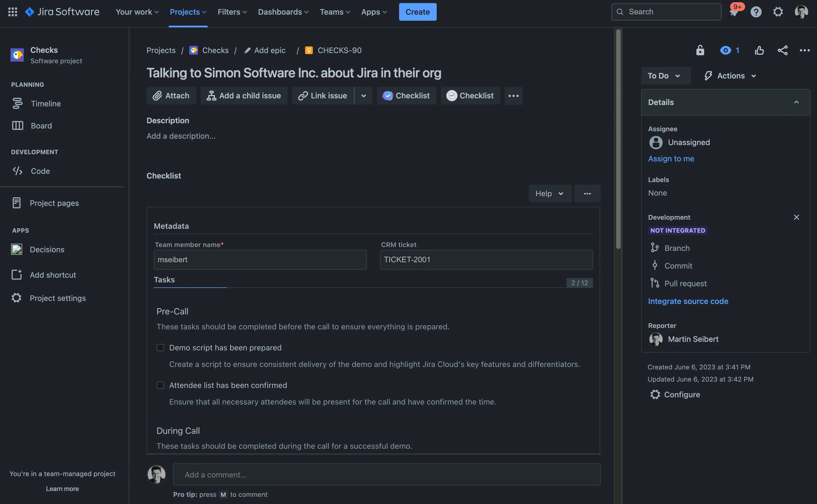
Task: Open the To Do status dropdown
Action: 665,76
